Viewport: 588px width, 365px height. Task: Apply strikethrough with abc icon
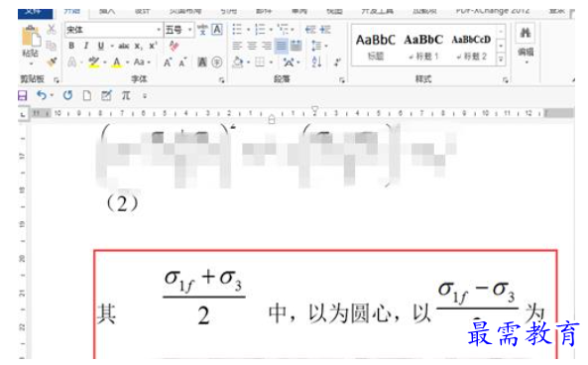pyautogui.click(x=124, y=47)
